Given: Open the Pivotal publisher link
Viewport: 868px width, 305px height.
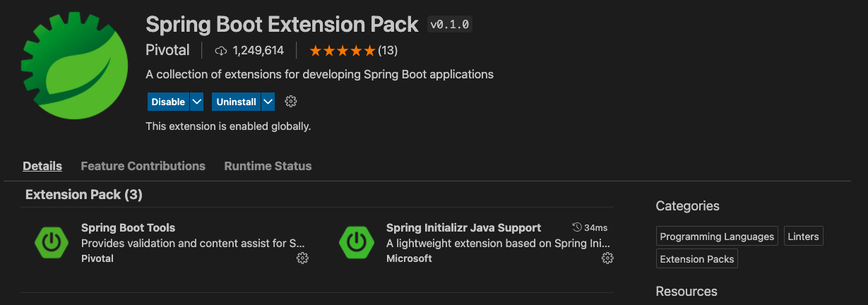Looking at the screenshot, I should pos(167,50).
